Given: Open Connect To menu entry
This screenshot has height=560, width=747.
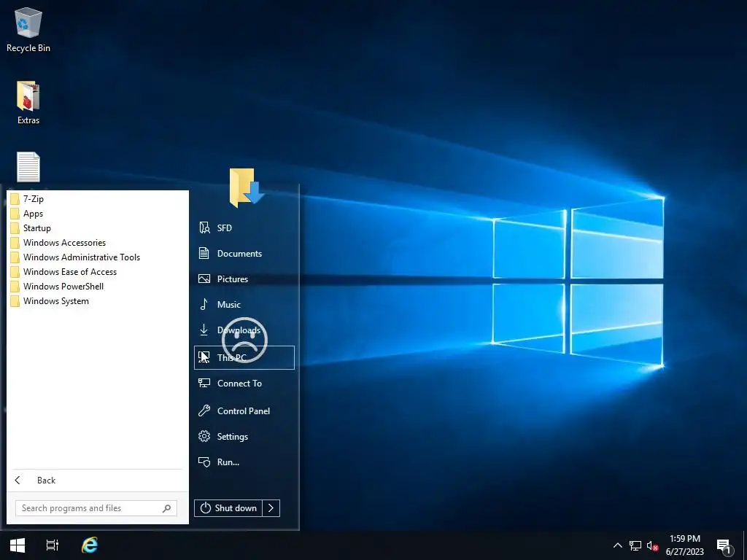Looking at the screenshot, I should pyautogui.click(x=244, y=383).
